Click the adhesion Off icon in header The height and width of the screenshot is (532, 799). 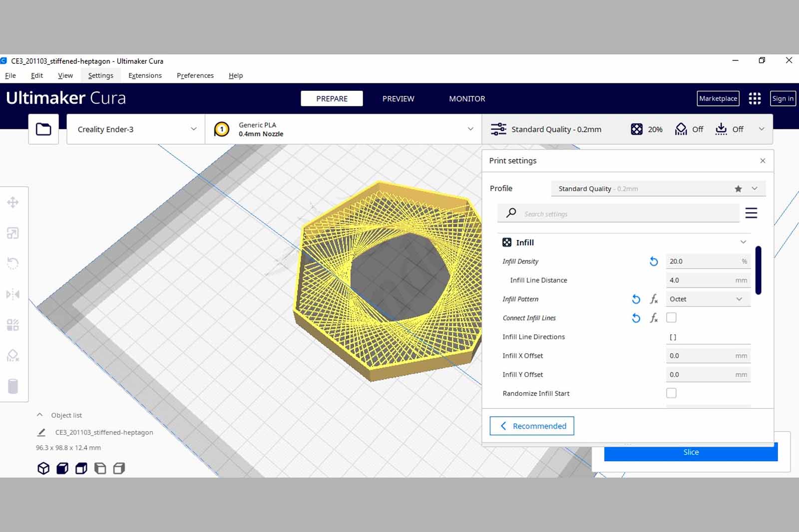(x=721, y=129)
